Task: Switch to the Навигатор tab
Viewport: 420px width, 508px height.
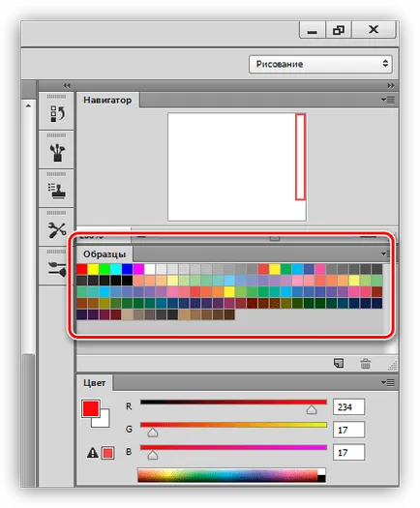Action: [107, 100]
